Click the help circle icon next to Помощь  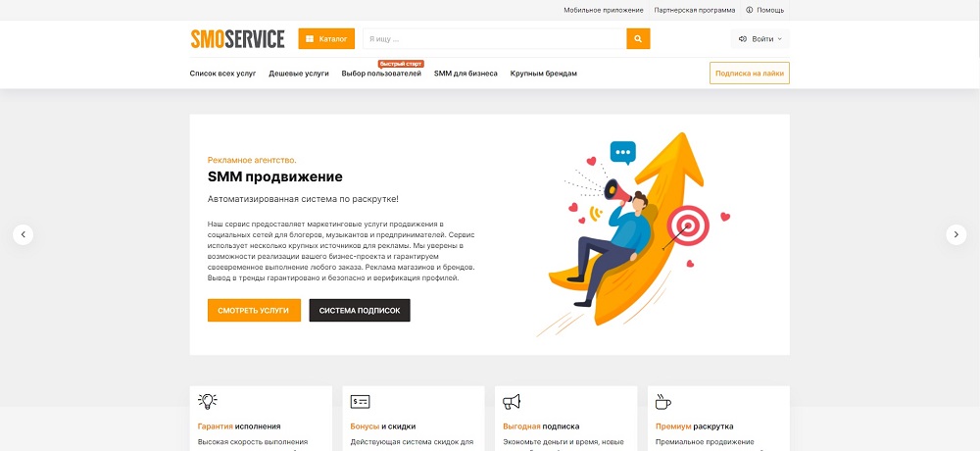click(x=750, y=10)
